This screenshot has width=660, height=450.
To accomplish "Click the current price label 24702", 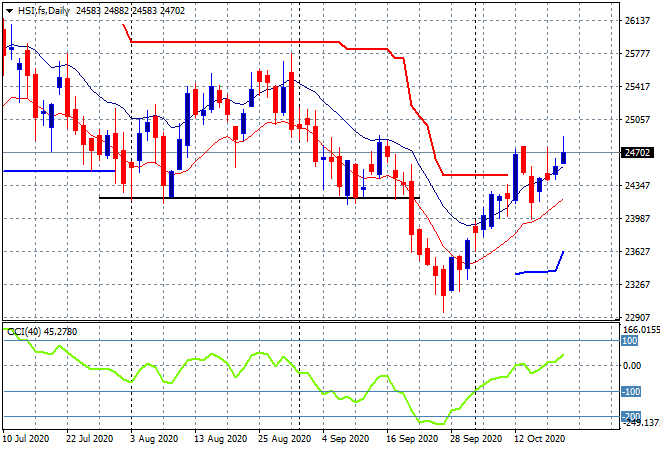I will coord(638,152).
